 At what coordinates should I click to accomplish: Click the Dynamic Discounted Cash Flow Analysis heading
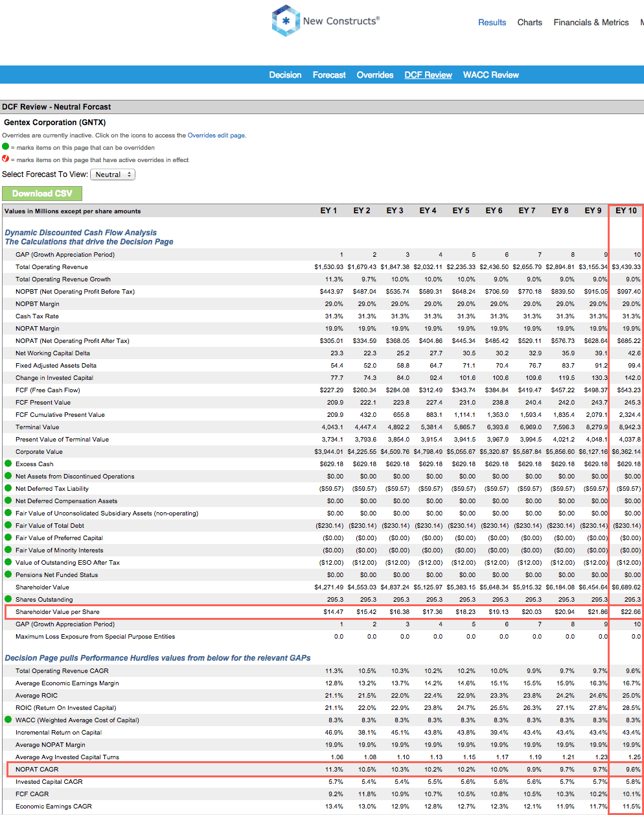[81, 233]
